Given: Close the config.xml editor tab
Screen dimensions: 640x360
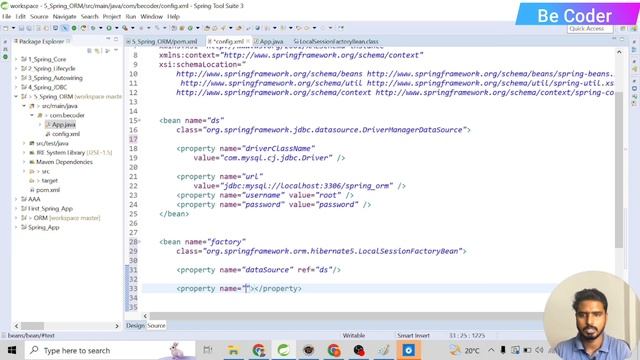Looking at the screenshot, I should coord(248,41).
